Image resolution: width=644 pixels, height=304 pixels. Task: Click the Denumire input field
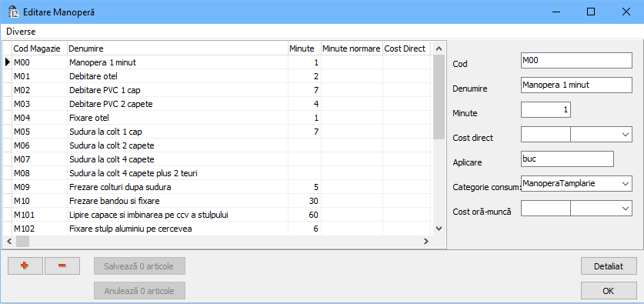[x=576, y=85]
